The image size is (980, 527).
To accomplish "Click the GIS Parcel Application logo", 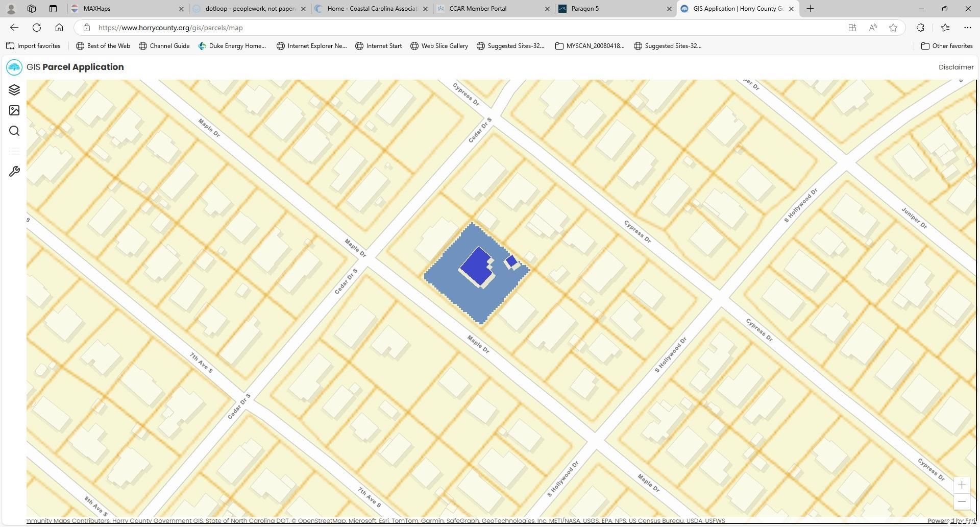I will [x=14, y=67].
